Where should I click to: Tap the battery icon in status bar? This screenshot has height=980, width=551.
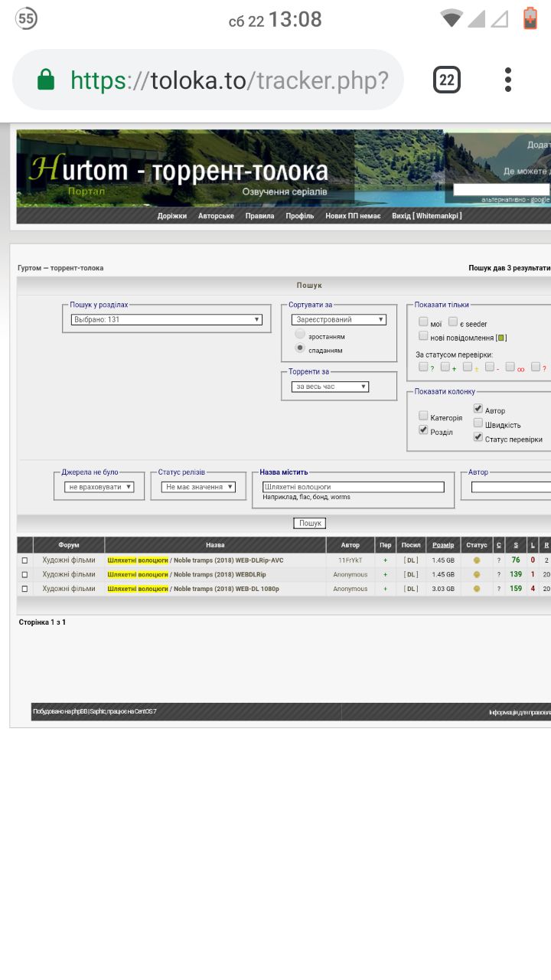pyautogui.click(x=530, y=18)
